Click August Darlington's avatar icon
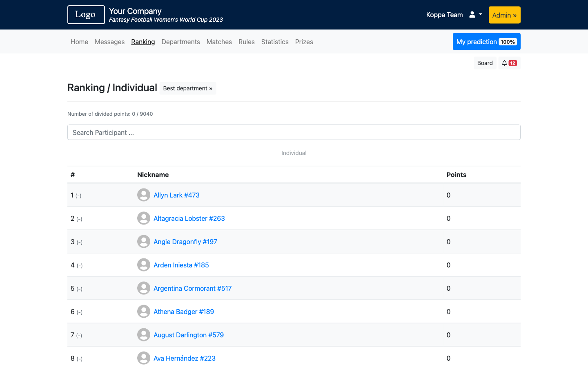 [143, 335]
